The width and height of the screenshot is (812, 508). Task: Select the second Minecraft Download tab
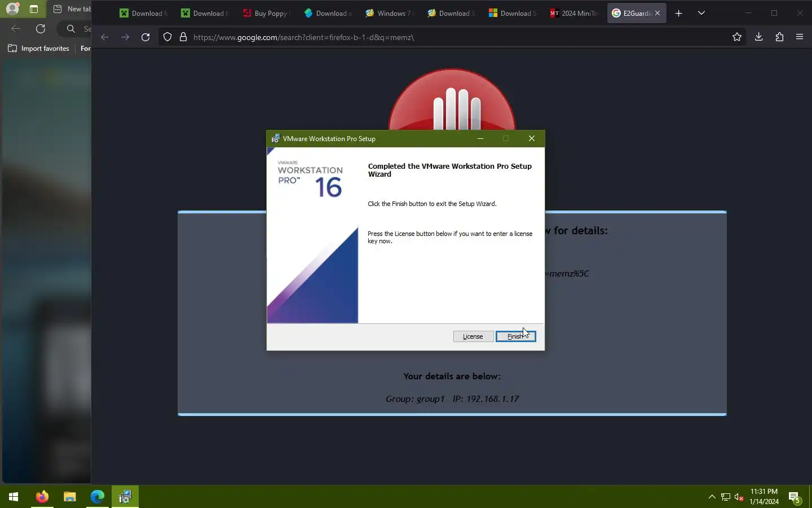tap(204, 13)
